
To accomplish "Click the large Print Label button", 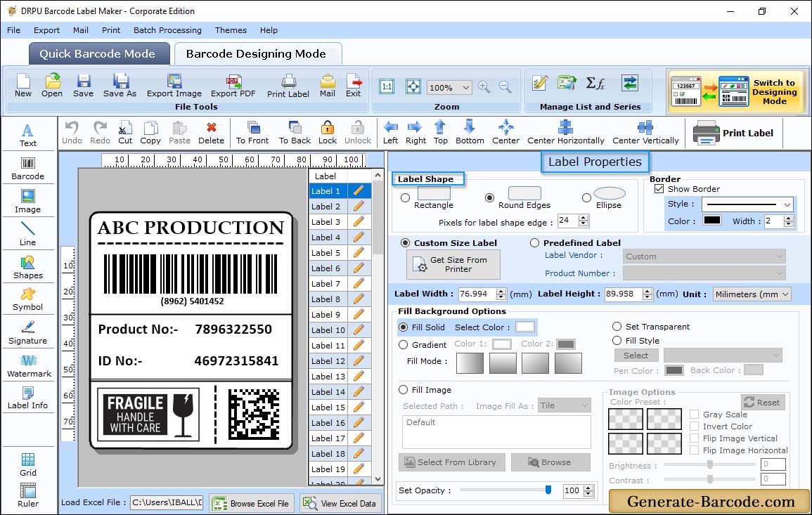I will (733, 133).
